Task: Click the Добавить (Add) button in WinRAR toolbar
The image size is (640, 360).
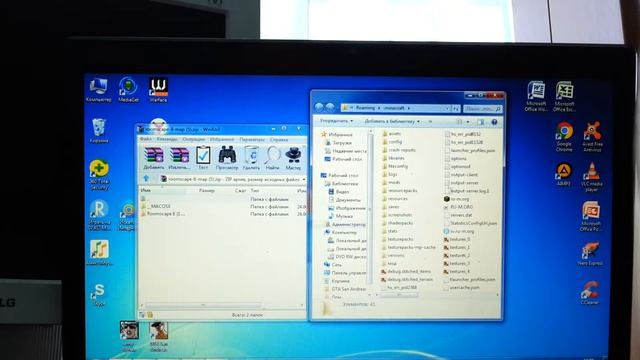Action: tap(154, 158)
